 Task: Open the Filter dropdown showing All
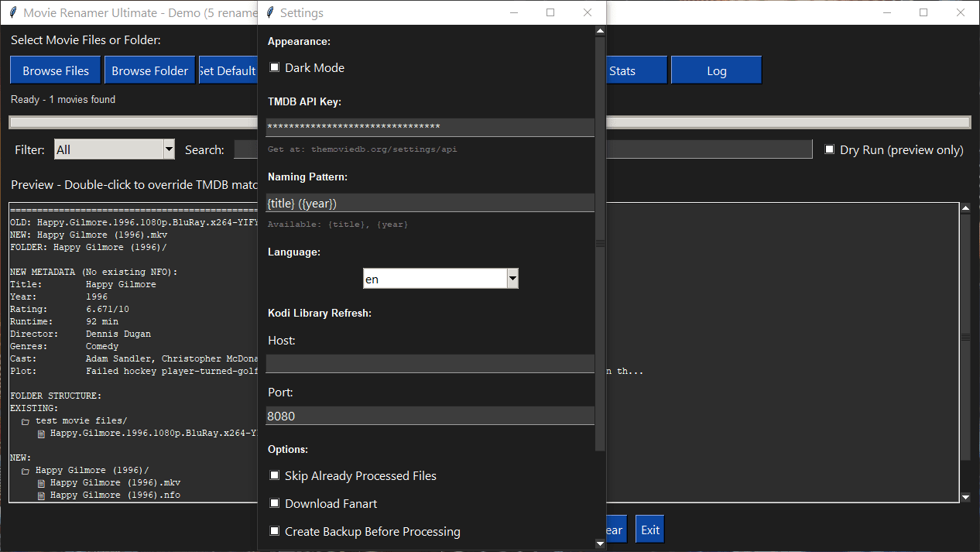169,149
